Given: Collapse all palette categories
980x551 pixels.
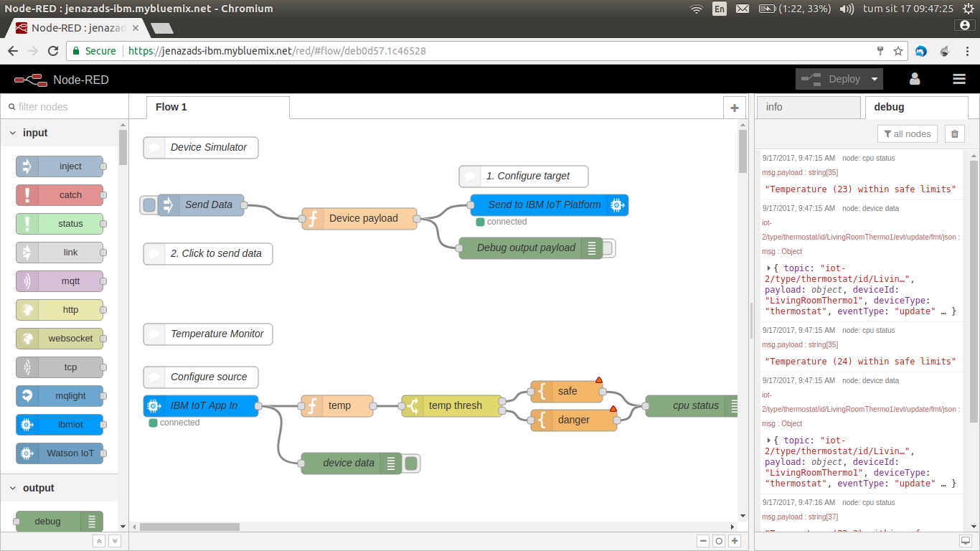Looking at the screenshot, I should coord(99,541).
